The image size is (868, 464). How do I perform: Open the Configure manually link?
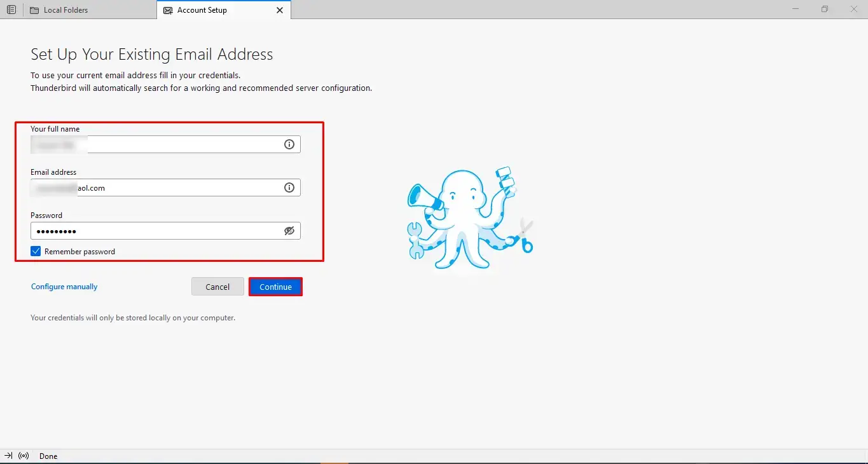(64, 287)
